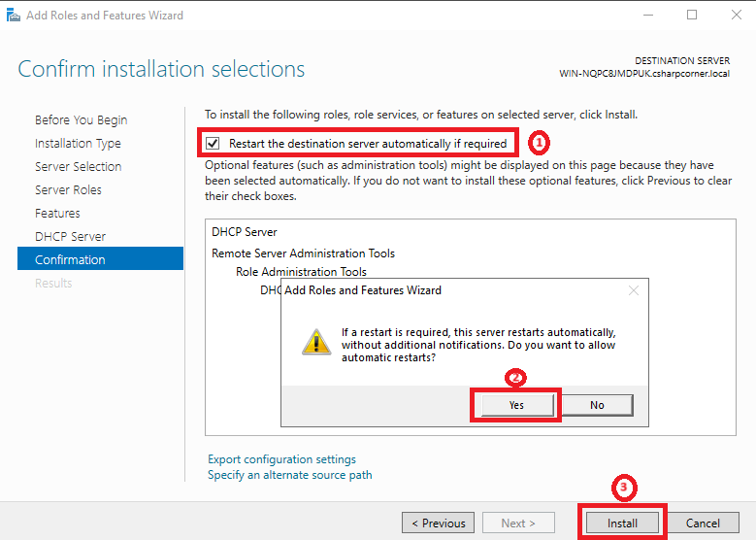
Task: Open Export configuration settings link
Action: click(281, 459)
